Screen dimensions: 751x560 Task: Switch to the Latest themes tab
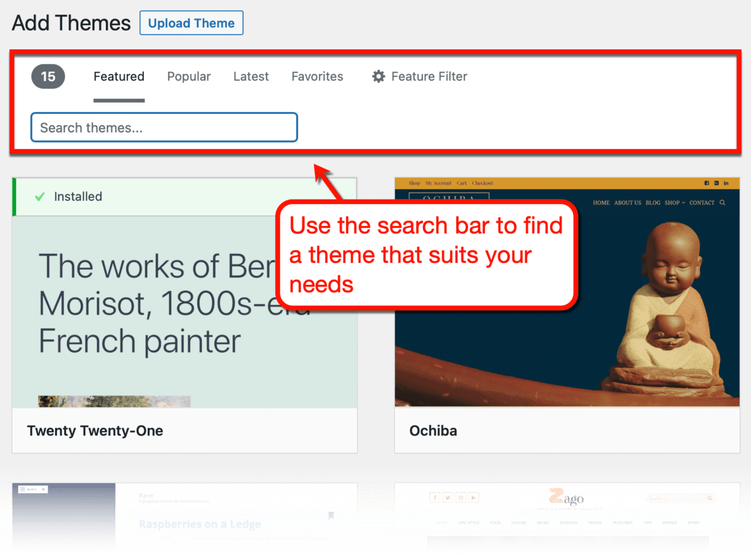coord(250,76)
